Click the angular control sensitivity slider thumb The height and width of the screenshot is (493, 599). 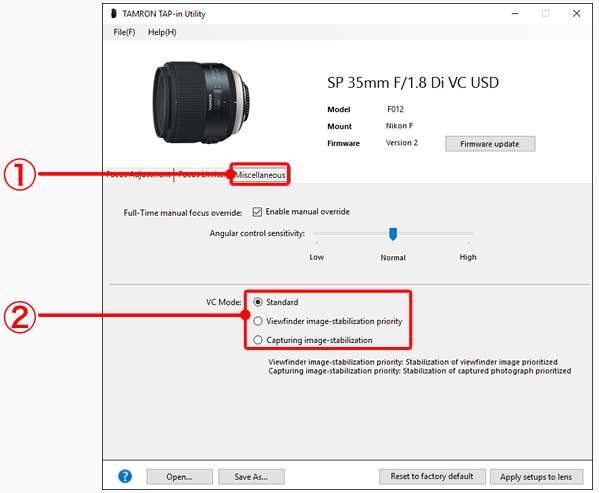393,234
